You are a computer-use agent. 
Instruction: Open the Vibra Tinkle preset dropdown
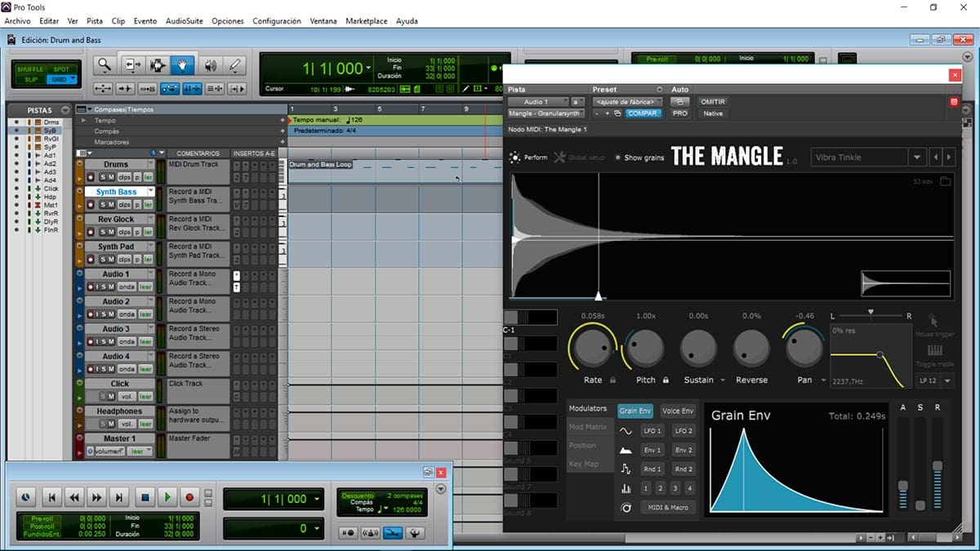(918, 158)
